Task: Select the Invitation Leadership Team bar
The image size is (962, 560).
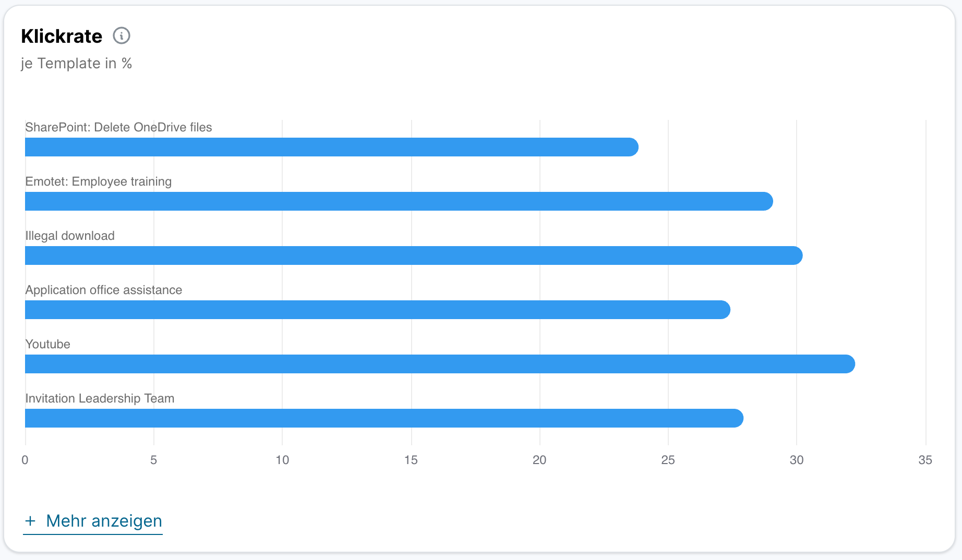Action: [384, 418]
